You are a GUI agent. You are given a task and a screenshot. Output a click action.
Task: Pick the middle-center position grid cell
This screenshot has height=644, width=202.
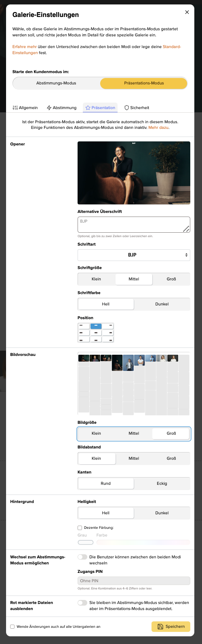[x=96, y=333]
